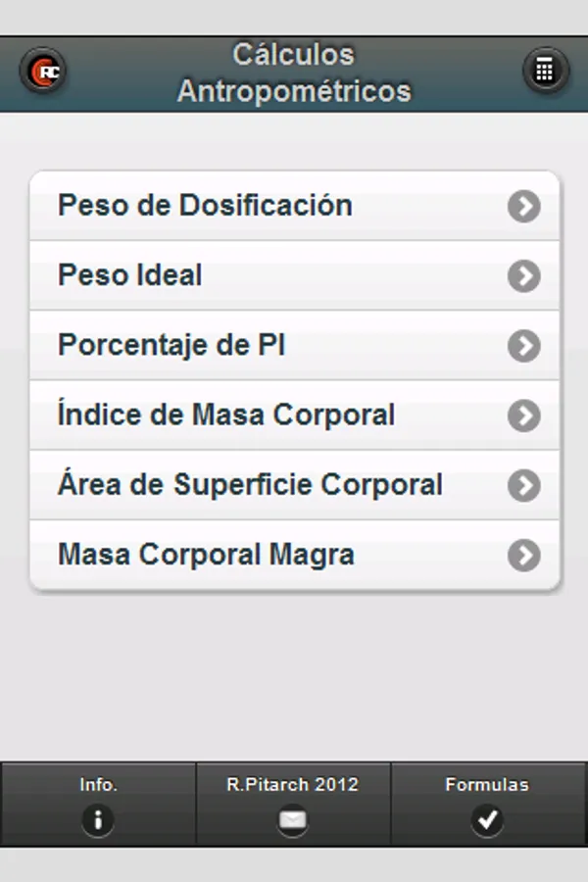The height and width of the screenshot is (882, 588).
Task: Open Porcentaje de PI entry
Action: (171, 346)
